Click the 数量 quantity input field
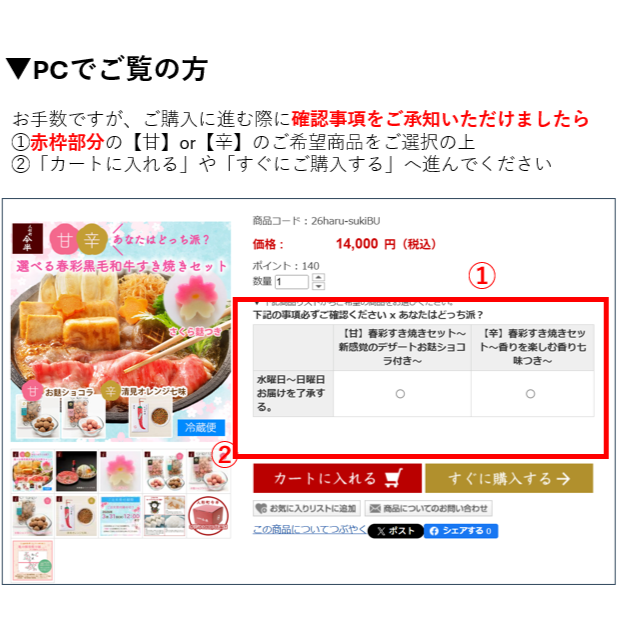Viewport: 624px width, 624px height. (x=292, y=282)
